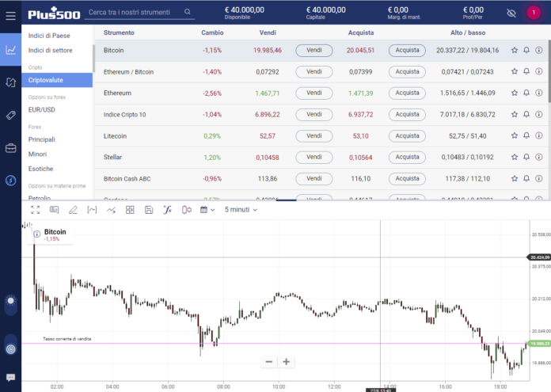Add Ethereum to favorites star
The width and height of the screenshot is (551, 392).
(515, 93)
